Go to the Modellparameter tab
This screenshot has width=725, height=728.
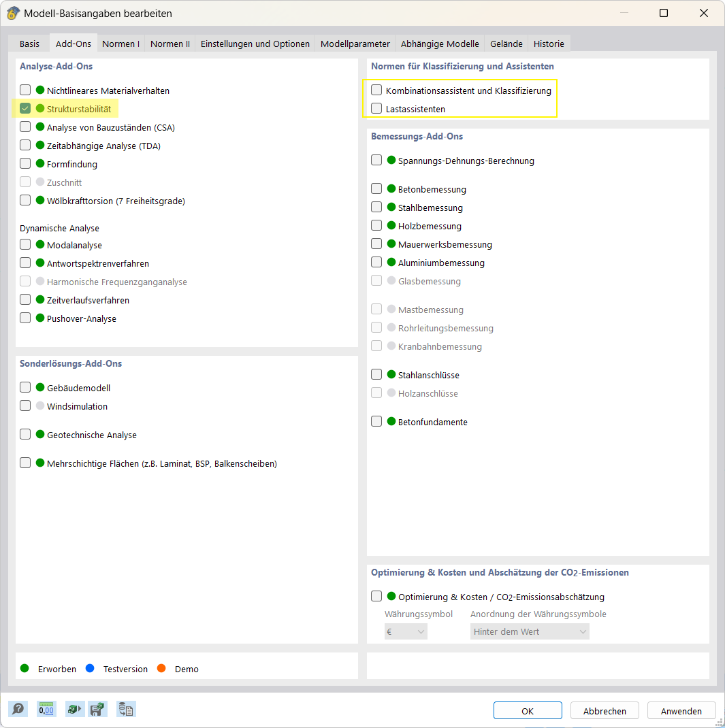pos(355,44)
